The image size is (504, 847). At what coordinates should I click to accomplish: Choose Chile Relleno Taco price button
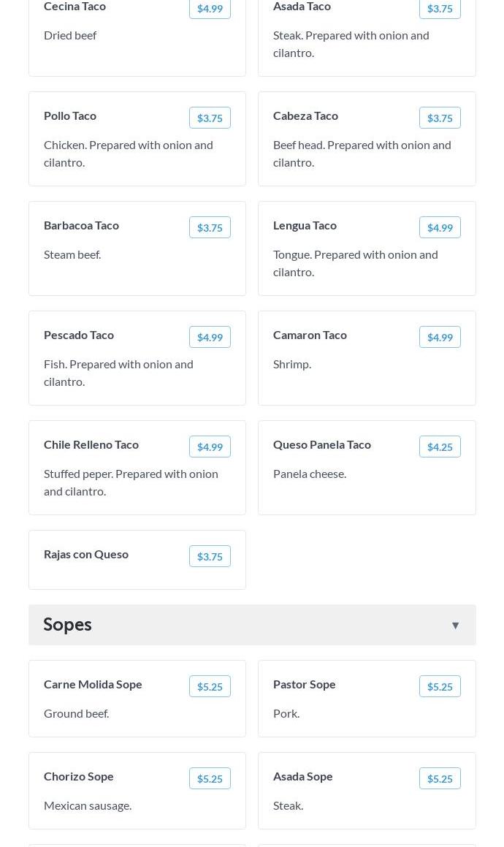point(210,447)
